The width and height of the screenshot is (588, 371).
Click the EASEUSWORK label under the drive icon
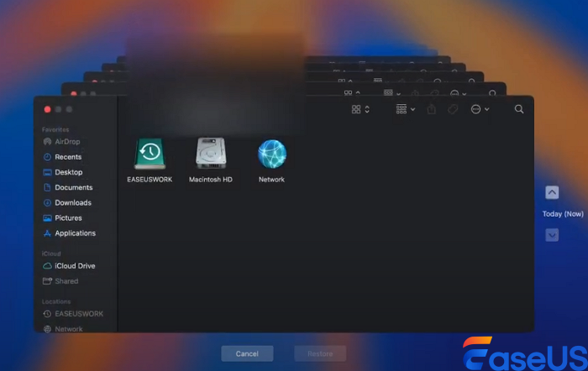[150, 180]
